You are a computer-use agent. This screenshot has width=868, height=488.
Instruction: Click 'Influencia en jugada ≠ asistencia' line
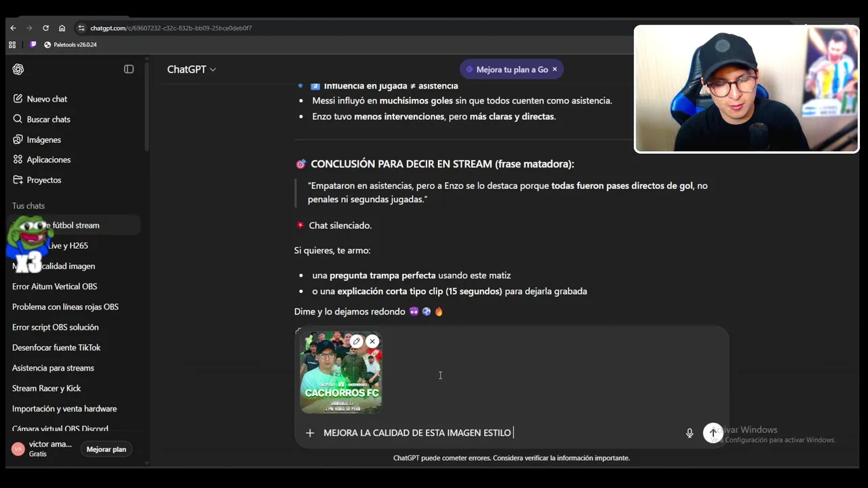pyautogui.click(x=391, y=86)
